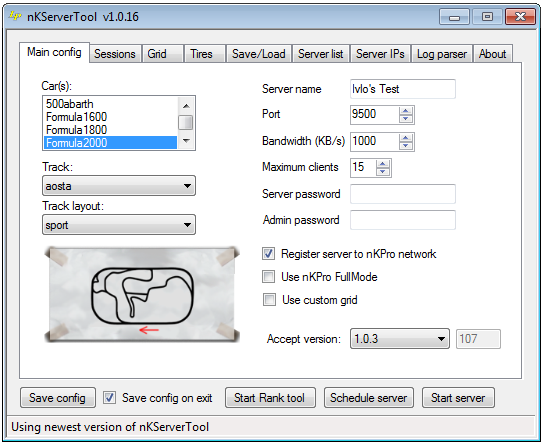The image size is (543, 444).
Task: Click the car list scroll-down arrow
Action: 186,141
